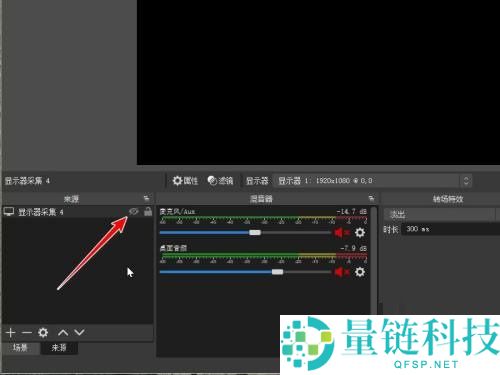The width and height of the screenshot is (500, 375).
Task: Click the -7.9 dB level readout
Action: point(353,248)
